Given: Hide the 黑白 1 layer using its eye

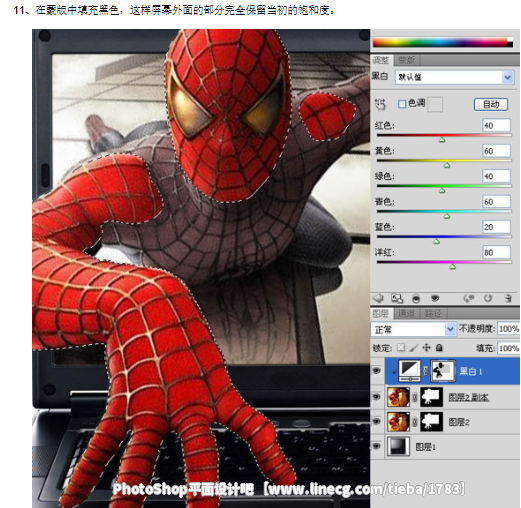Looking at the screenshot, I should click(x=377, y=371).
